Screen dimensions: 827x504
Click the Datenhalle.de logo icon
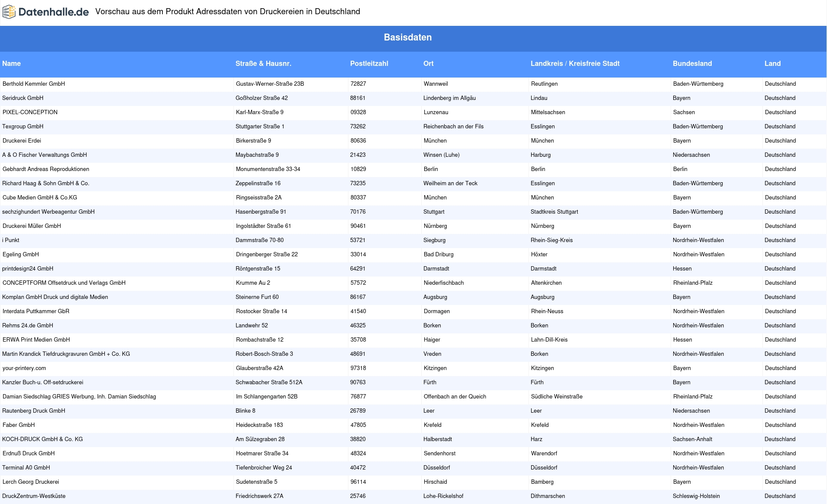pyautogui.click(x=9, y=12)
